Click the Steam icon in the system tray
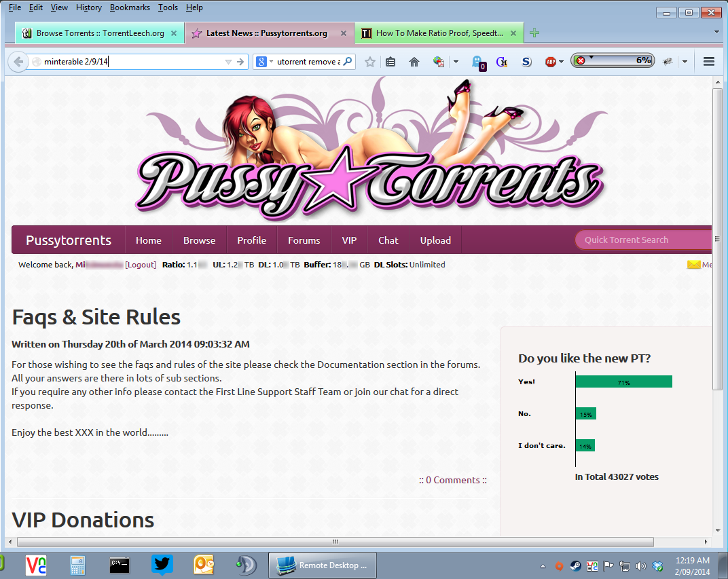The width and height of the screenshot is (728, 579). [x=575, y=566]
